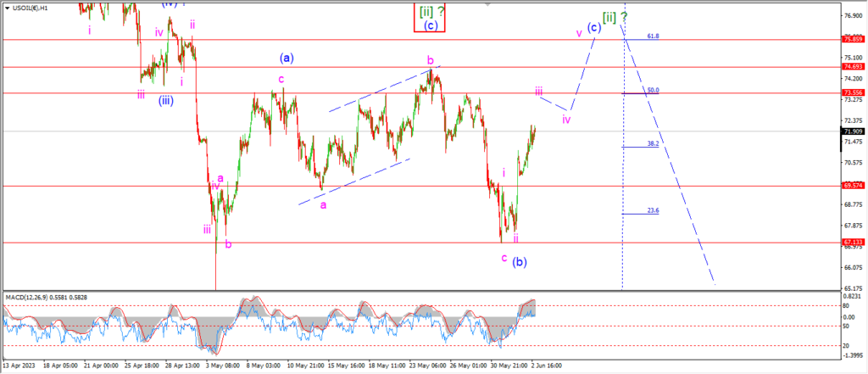Click the 50.0 Fibonacci level label
Viewport: 868px width, 374px height.
(653, 90)
